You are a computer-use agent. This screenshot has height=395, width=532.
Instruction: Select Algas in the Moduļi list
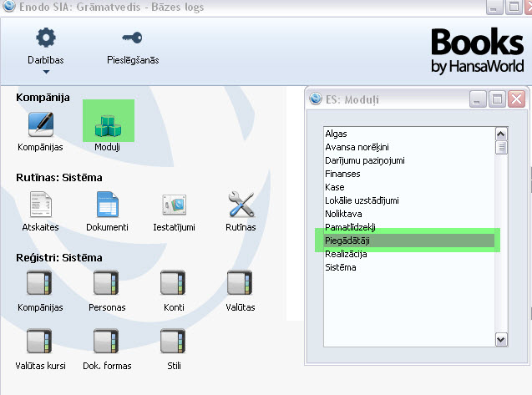[409, 134]
